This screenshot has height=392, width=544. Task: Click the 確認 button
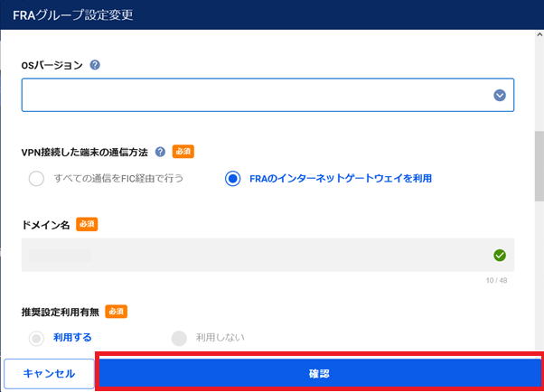tap(319, 373)
